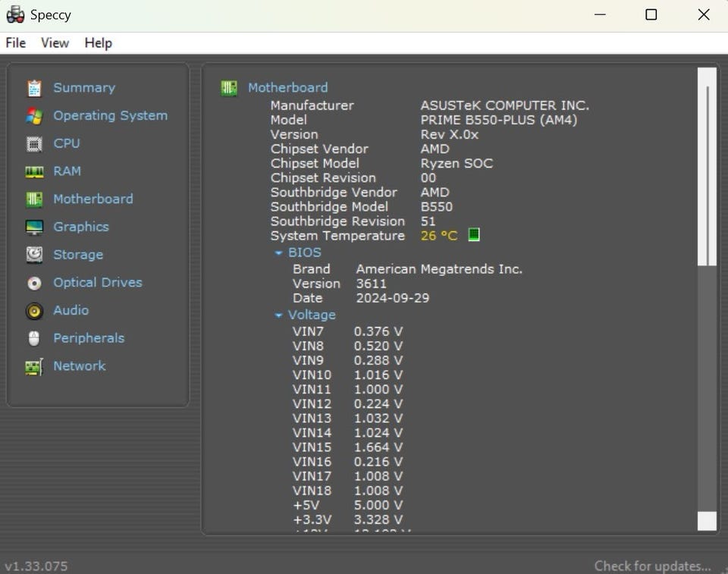This screenshot has height=574, width=728.
Task: Click the green motherboard icon in the header
Action: 229,88
